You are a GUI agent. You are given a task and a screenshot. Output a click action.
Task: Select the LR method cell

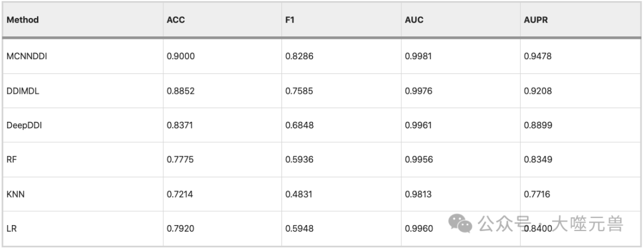[x=11, y=229]
